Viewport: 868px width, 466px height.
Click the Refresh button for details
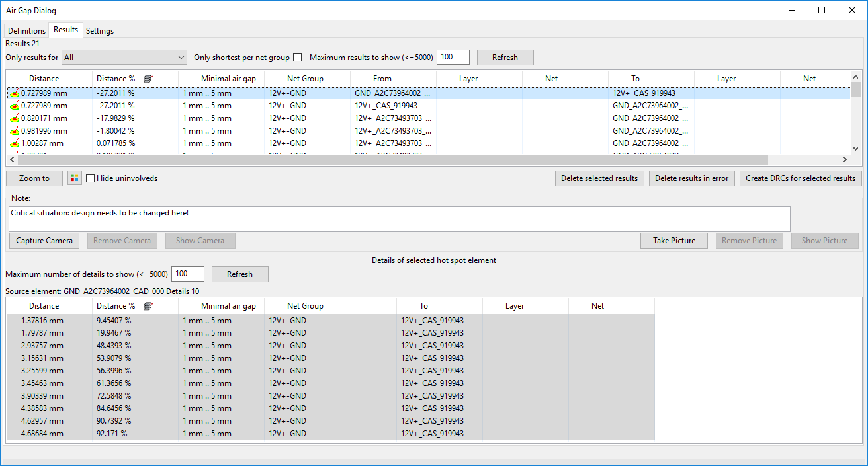(x=240, y=274)
